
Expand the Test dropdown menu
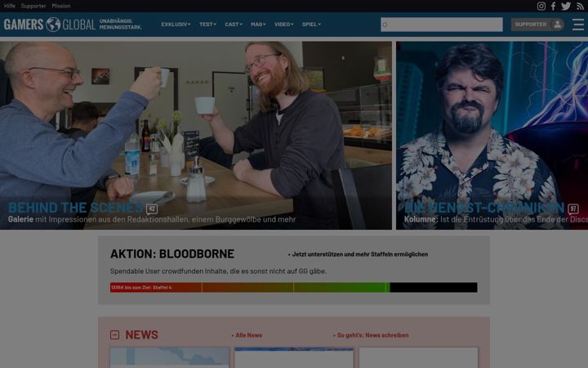[x=207, y=25]
